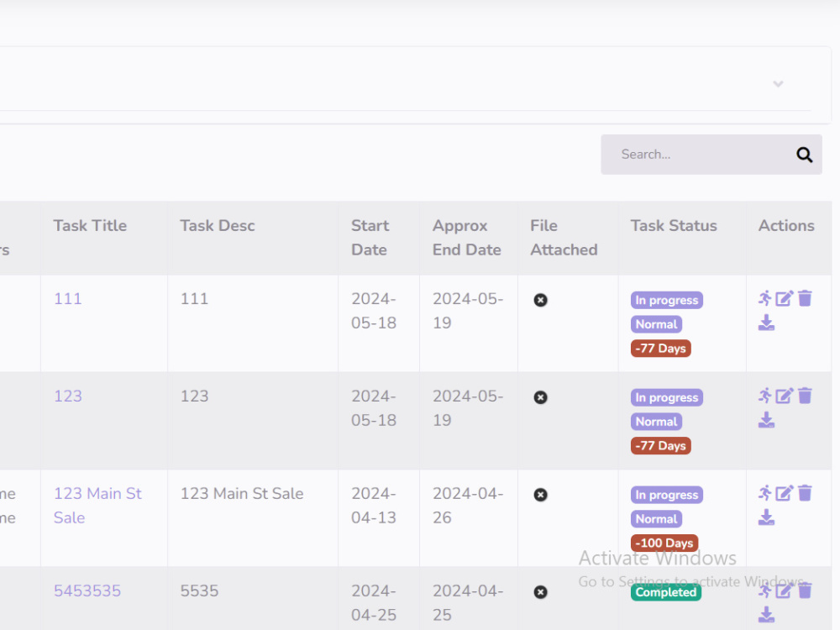Open the "123 Main St Sale" task link
The width and height of the screenshot is (840, 630).
(97, 505)
